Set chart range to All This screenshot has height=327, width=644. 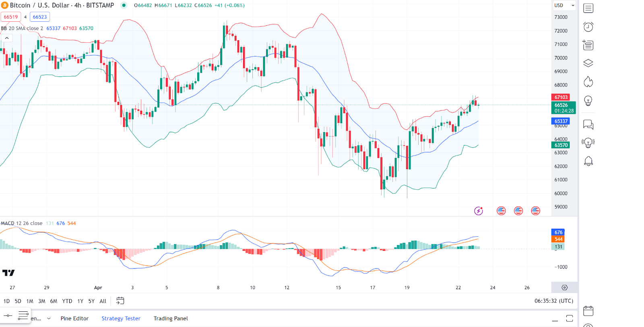point(103,301)
